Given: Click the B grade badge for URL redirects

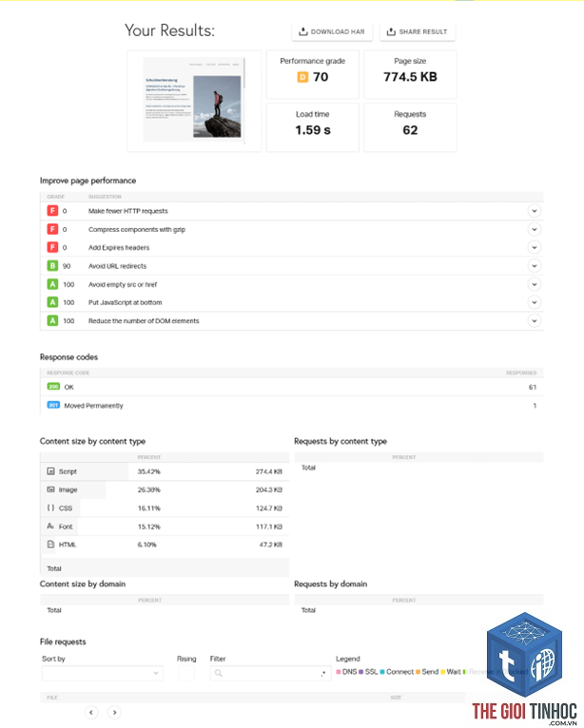Looking at the screenshot, I should [52, 266].
